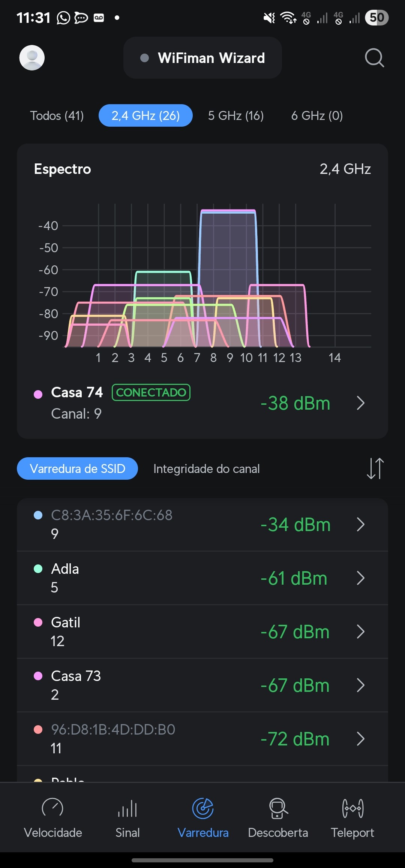Open the Descoberta discovery icon
The image size is (405, 868).
pyautogui.click(x=278, y=808)
